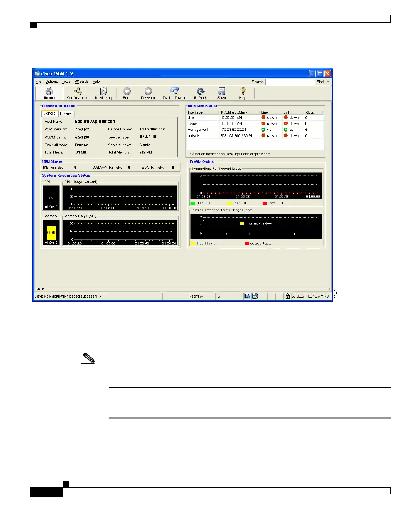
Task: Click the yellow TCP legend swatch
Action: point(230,203)
